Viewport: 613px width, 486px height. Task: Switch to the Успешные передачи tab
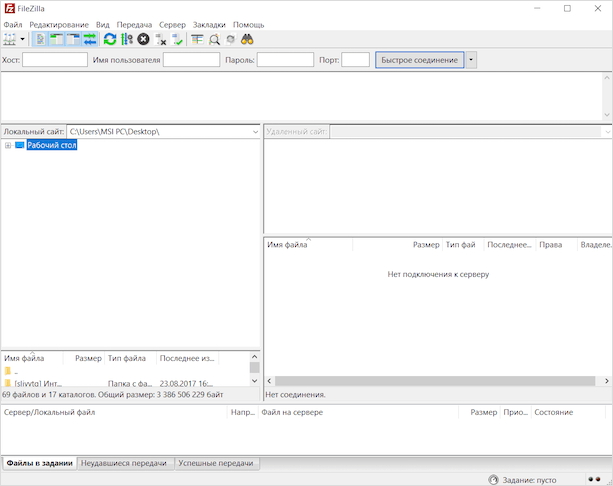coord(217,464)
